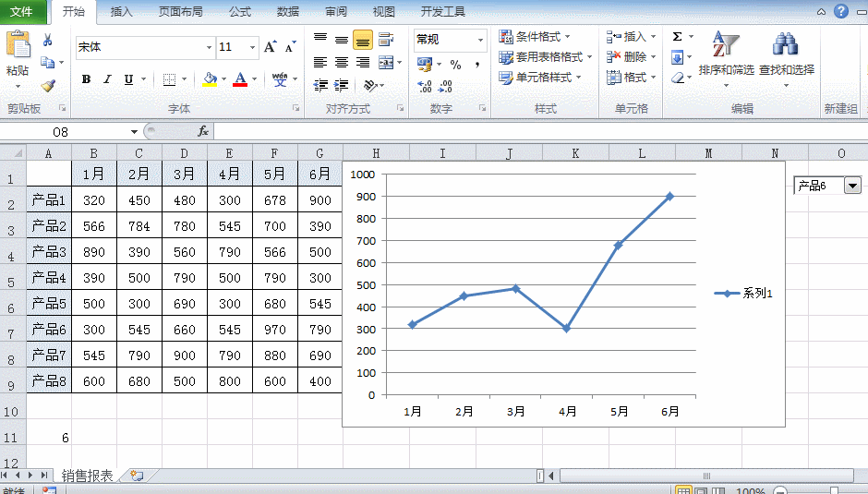Screen dimensions: 868x494
Task: Center cell text horizontally
Action: tap(342, 62)
